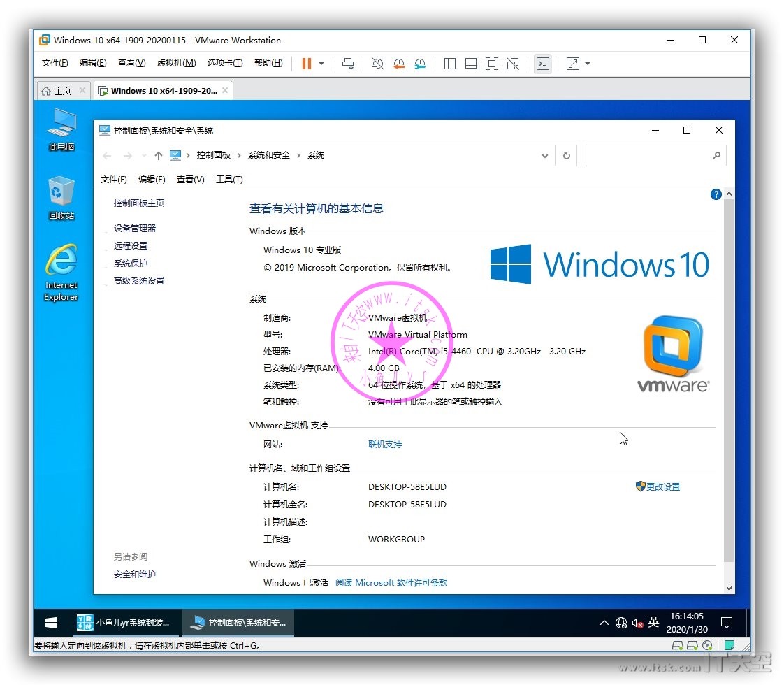
Task: Show hidden system tray icons
Action: 604,623
